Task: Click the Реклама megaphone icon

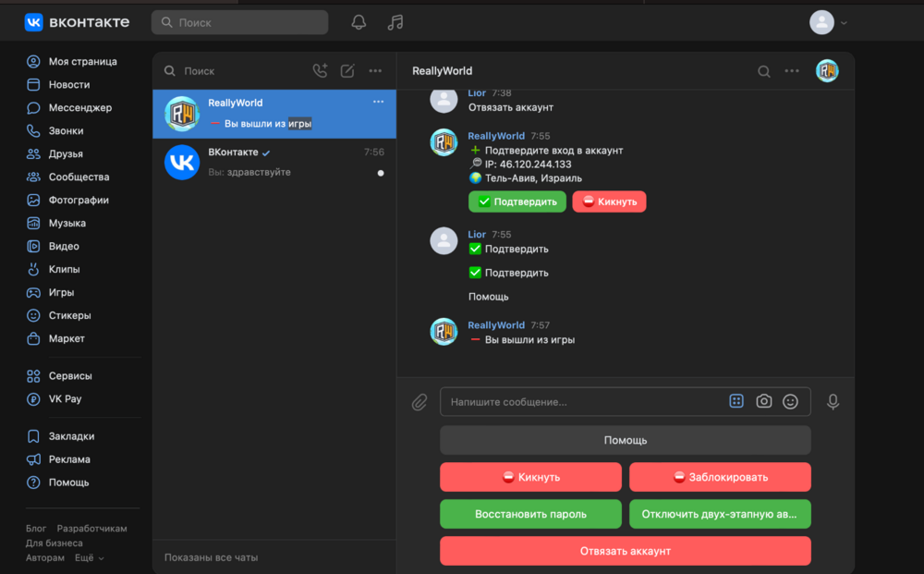Action: 33,459
